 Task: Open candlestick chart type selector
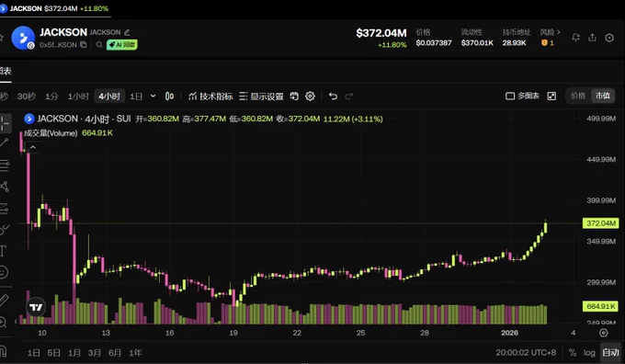[x=169, y=97]
